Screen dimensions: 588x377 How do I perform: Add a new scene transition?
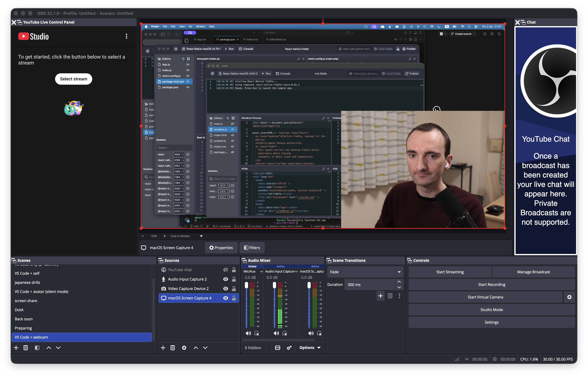click(380, 296)
